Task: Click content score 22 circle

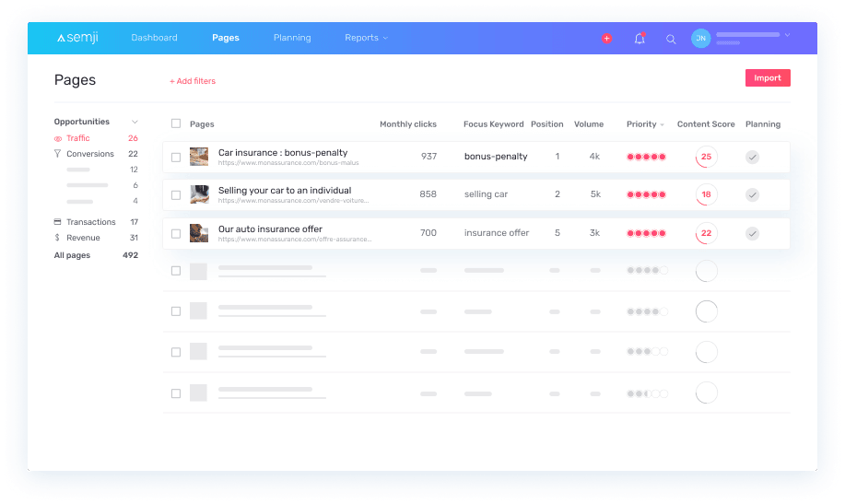Action: [x=706, y=233]
